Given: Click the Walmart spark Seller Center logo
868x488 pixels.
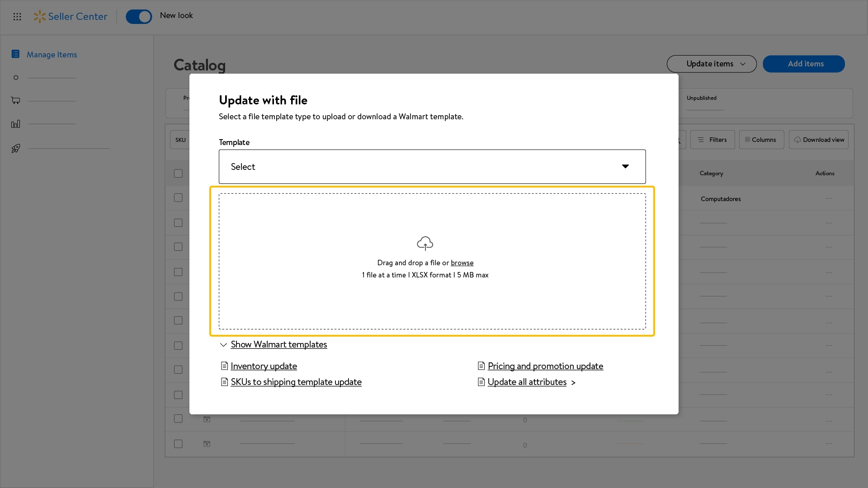Looking at the screenshot, I should click(71, 17).
